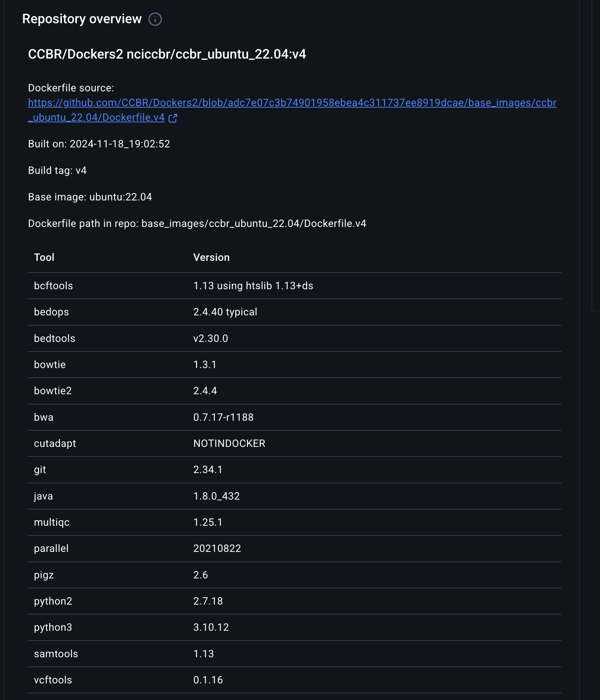Select the Version column header
This screenshot has width=600, height=700.
211,257
